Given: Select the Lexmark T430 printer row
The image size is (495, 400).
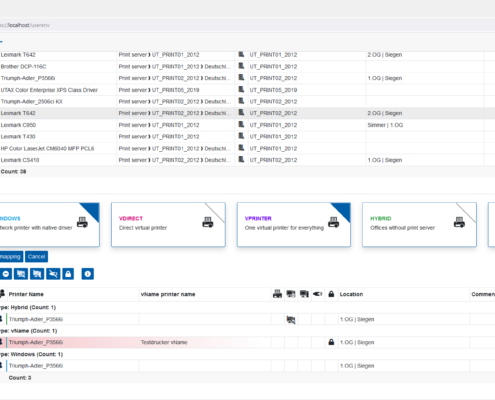Looking at the screenshot, I should (x=247, y=137).
